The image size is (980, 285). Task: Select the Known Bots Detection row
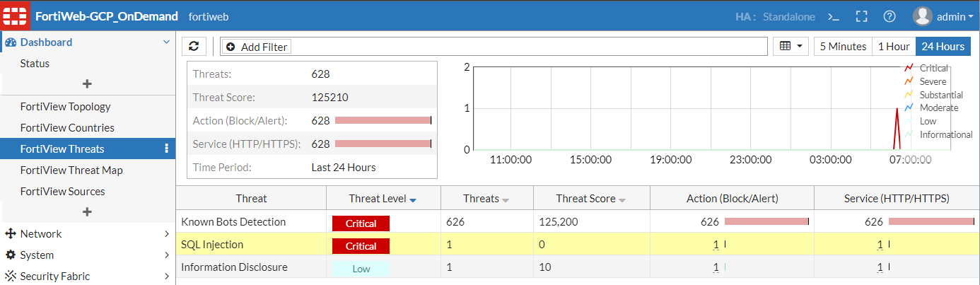(578, 222)
